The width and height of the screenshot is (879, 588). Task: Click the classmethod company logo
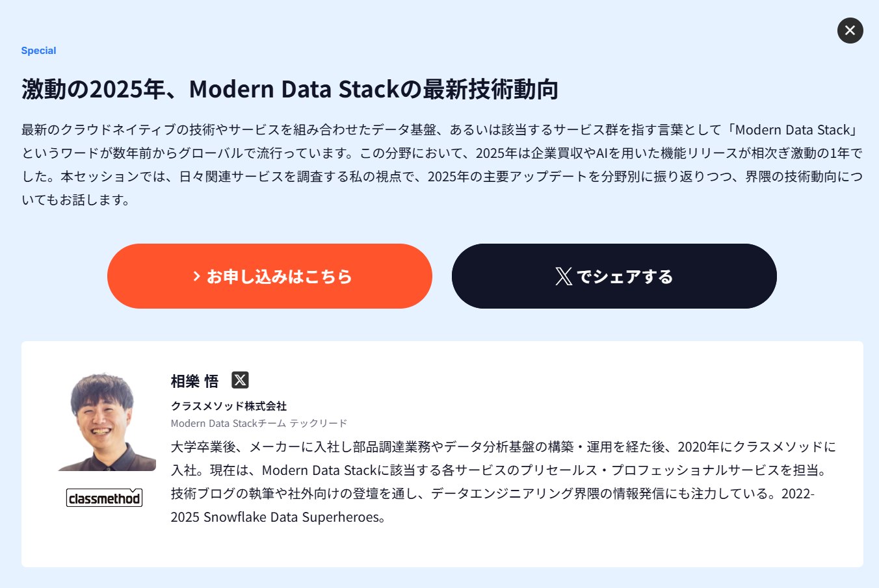[x=104, y=498]
